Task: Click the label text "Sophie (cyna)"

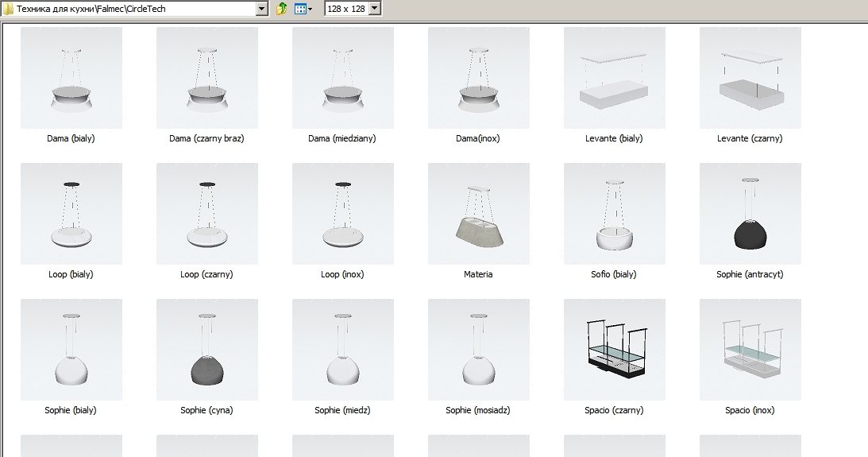Action: 206,410
